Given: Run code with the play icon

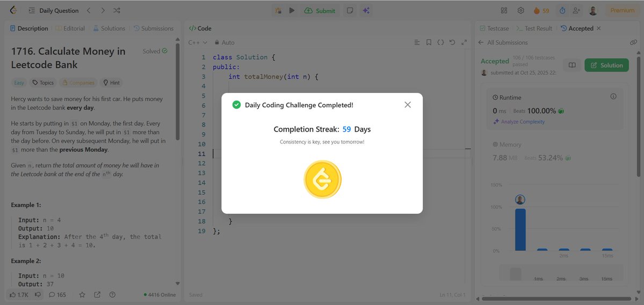Looking at the screenshot, I should (x=292, y=11).
